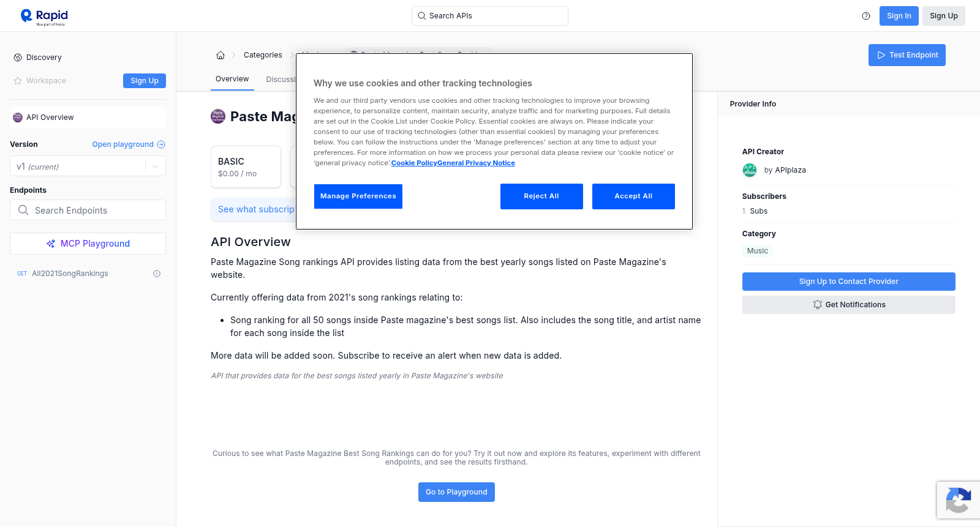
Task: Open the help question mark icon
Action: click(866, 16)
